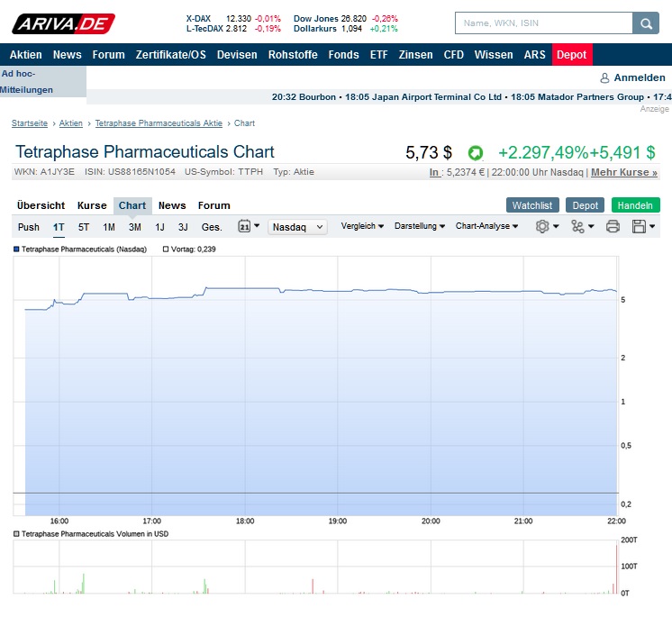Toggle the Vortag 0,239 legend checkbox

[x=166, y=249]
